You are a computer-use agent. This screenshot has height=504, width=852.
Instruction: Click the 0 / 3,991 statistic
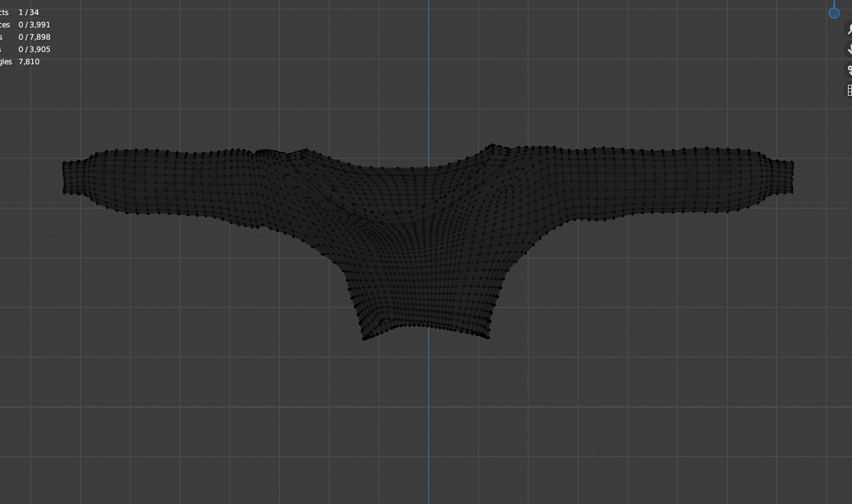34,25
